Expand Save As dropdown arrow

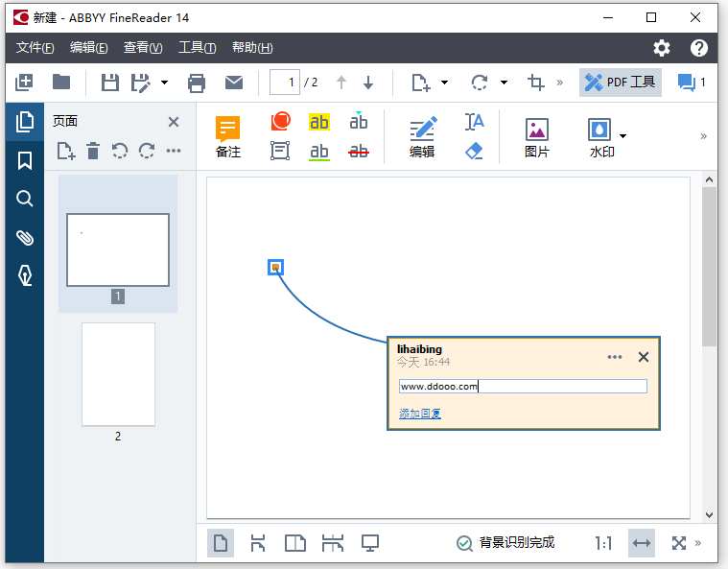164,83
